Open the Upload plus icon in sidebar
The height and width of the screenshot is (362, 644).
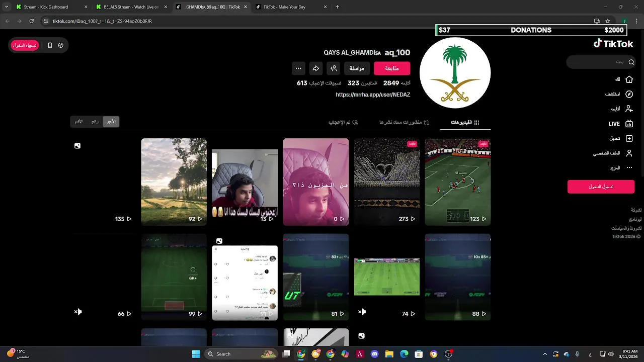(629, 138)
